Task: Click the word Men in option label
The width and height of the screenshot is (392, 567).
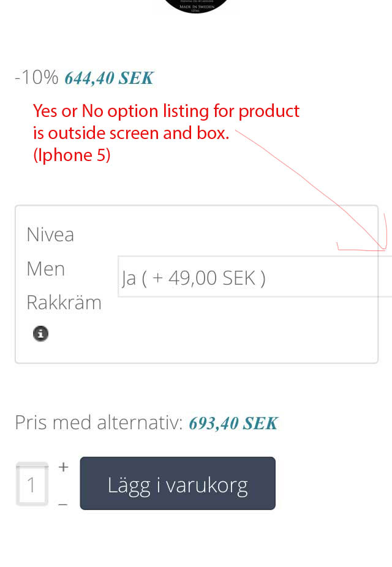Action: point(45,269)
